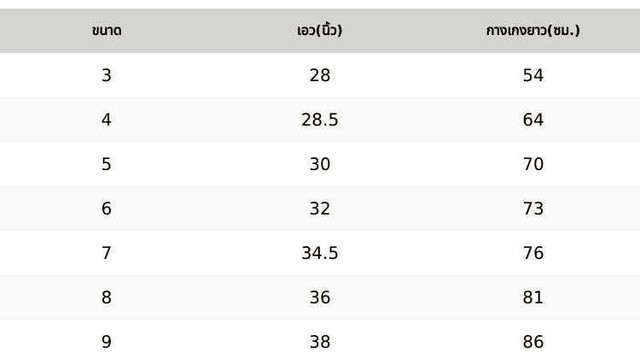Select size 3 cell

[x=107, y=75]
